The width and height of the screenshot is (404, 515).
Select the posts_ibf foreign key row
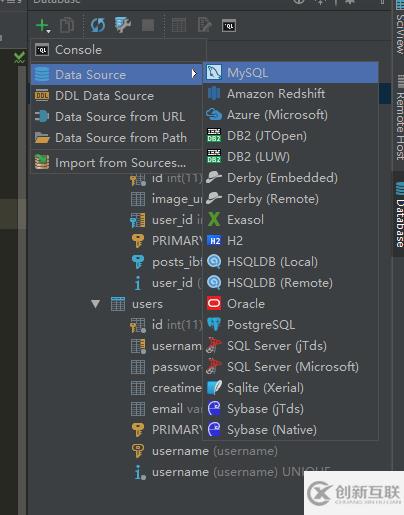point(166,262)
